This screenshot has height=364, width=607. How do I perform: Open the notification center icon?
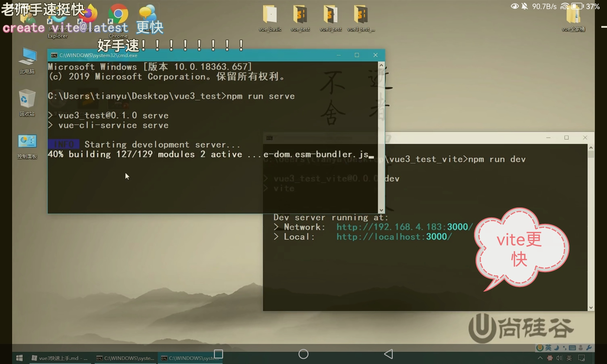click(x=582, y=358)
